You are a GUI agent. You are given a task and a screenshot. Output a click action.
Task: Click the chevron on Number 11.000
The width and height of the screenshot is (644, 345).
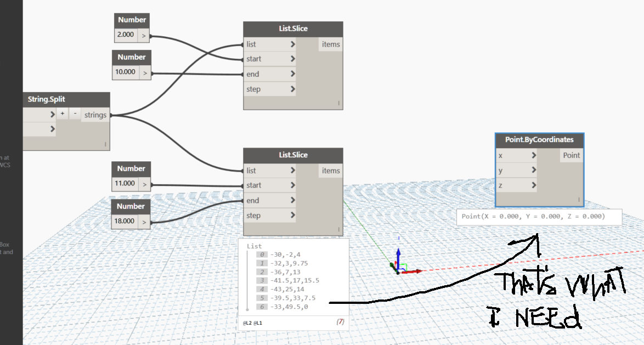click(x=145, y=185)
